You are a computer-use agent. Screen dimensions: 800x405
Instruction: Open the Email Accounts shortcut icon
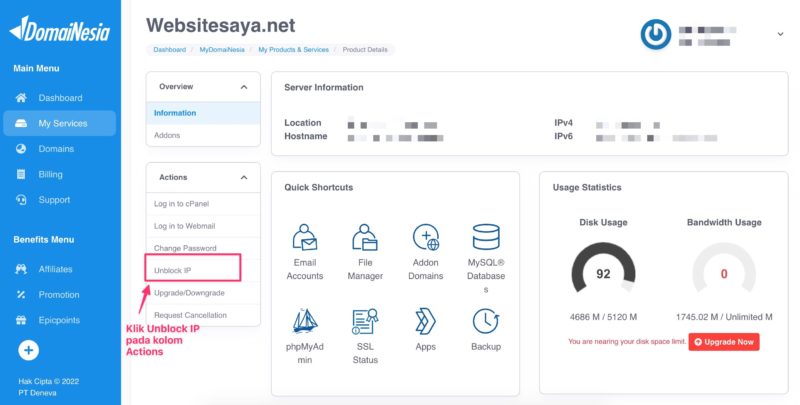(305, 238)
